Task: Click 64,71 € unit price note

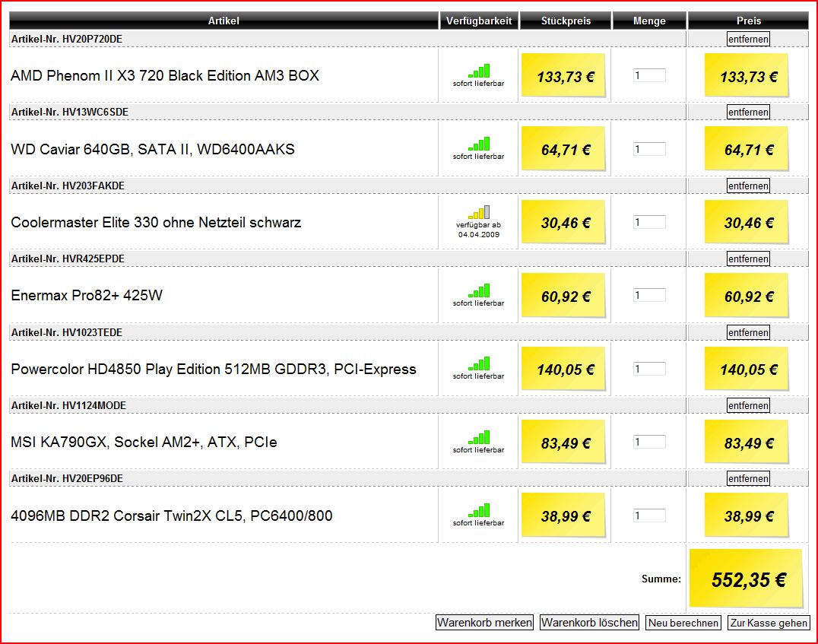Action: tap(563, 149)
